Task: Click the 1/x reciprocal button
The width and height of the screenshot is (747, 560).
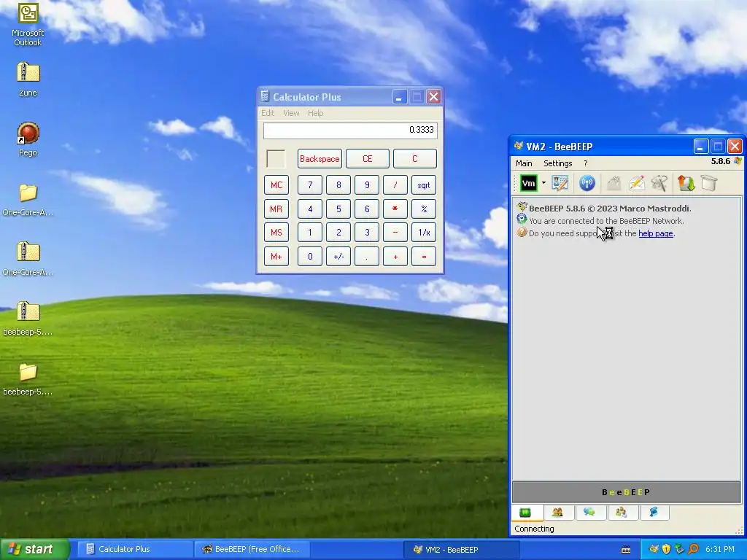Action: click(424, 233)
